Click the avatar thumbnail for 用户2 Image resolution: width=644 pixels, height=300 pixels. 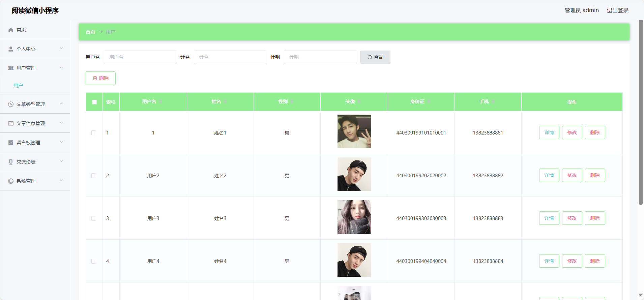(x=354, y=174)
